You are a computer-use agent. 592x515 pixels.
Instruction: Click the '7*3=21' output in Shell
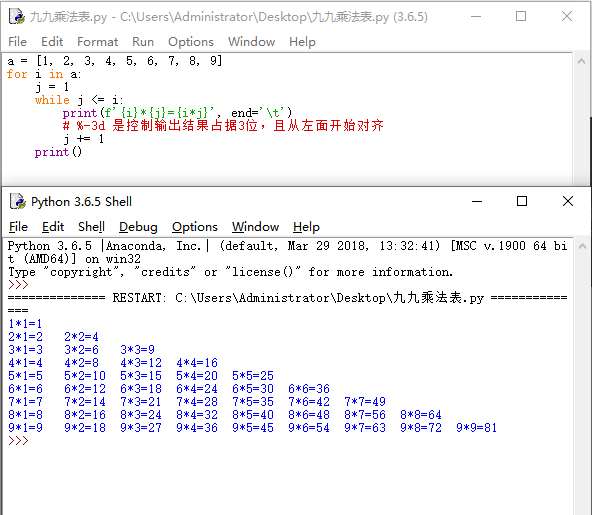click(141, 402)
